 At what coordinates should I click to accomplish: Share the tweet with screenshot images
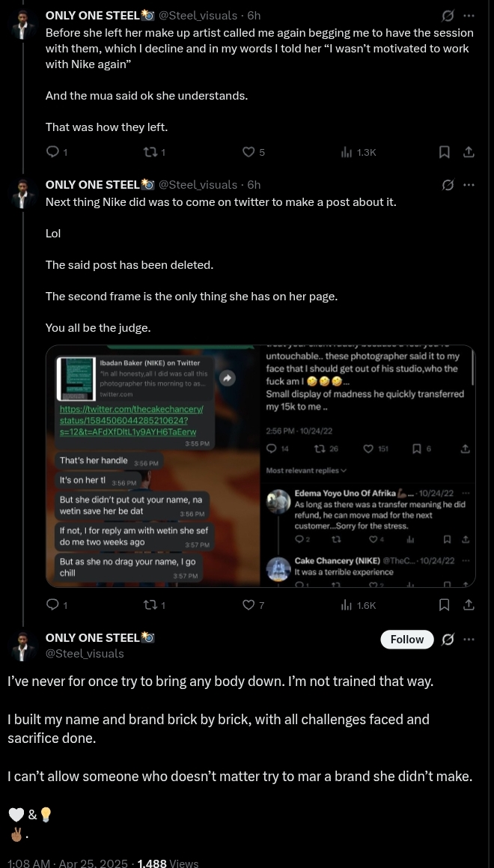(x=469, y=605)
